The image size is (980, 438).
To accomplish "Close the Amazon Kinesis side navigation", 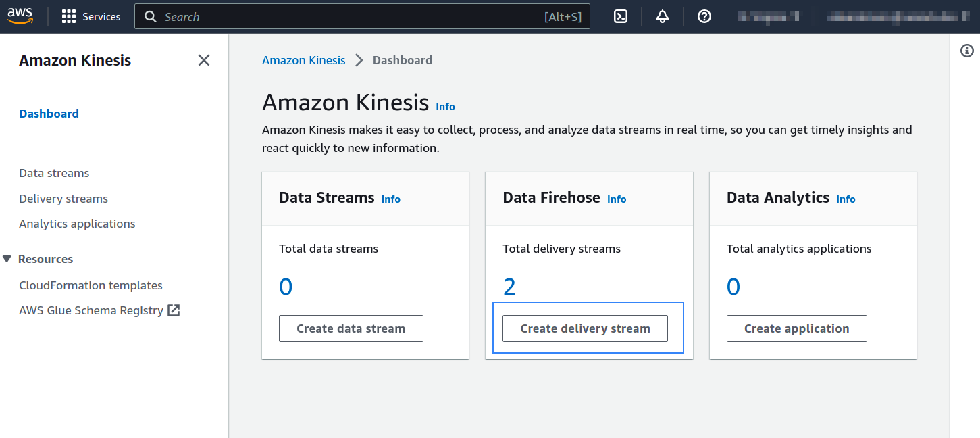I will click(x=203, y=60).
